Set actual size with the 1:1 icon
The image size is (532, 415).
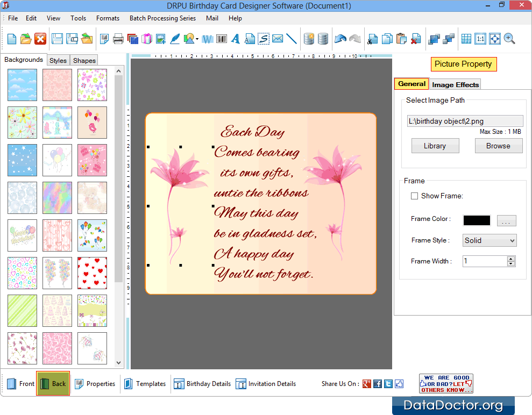click(480, 39)
